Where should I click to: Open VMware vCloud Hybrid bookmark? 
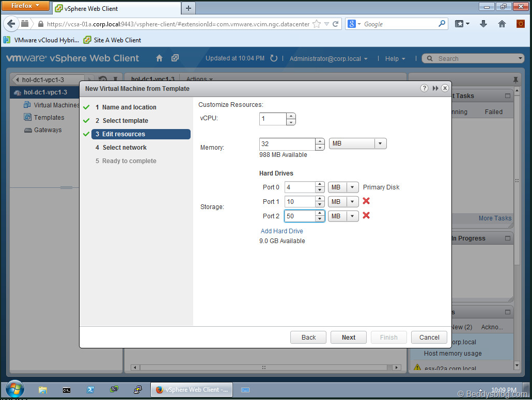(41, 40)
